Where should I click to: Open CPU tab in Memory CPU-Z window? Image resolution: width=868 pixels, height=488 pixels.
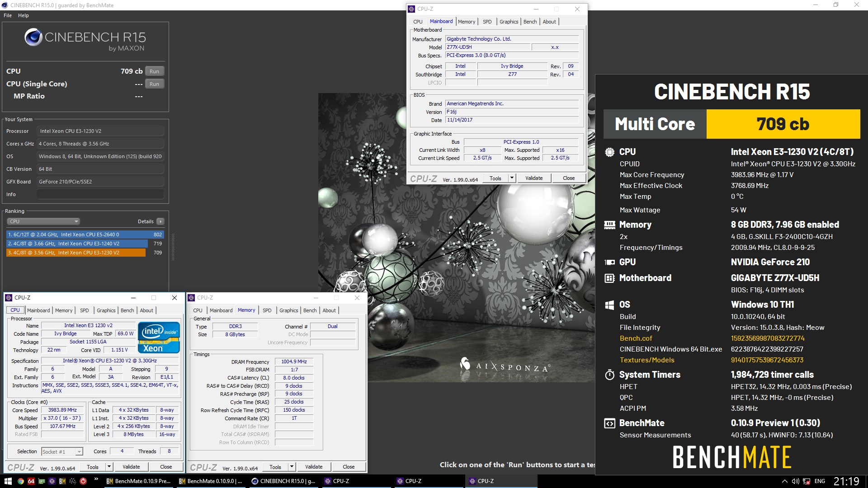pyautogui.click(x=198, y=310)
